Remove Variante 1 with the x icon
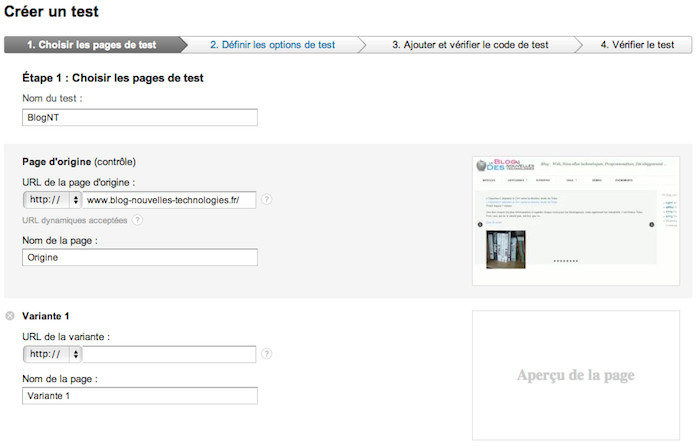The image size is (700, 448). [x=10, y=316]
